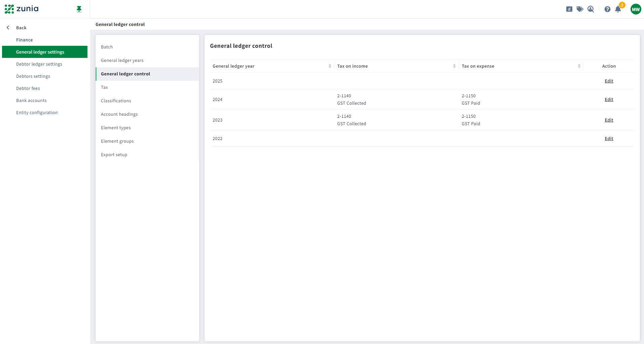Open the person search icon
644x344 pixels.
coord(591,9)
